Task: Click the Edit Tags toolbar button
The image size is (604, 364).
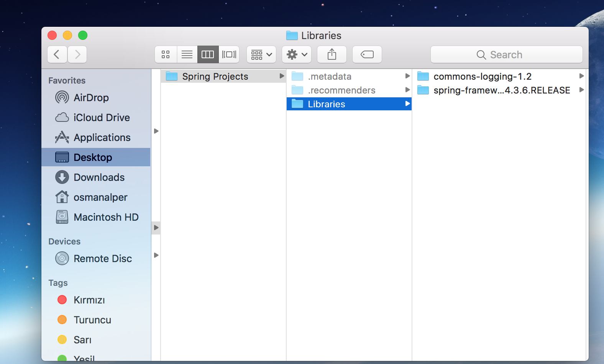Action: tap(367, 54)
